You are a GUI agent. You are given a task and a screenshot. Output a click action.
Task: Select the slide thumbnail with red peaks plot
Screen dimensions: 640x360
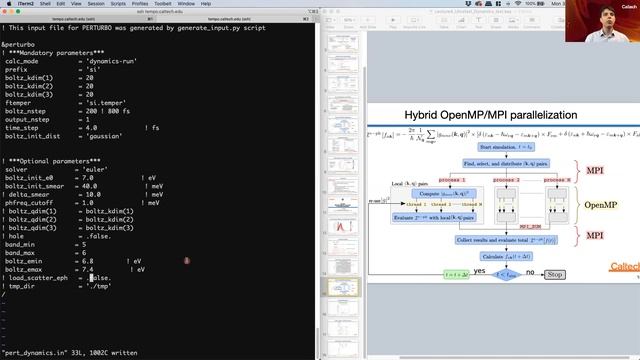click(343, 226)
